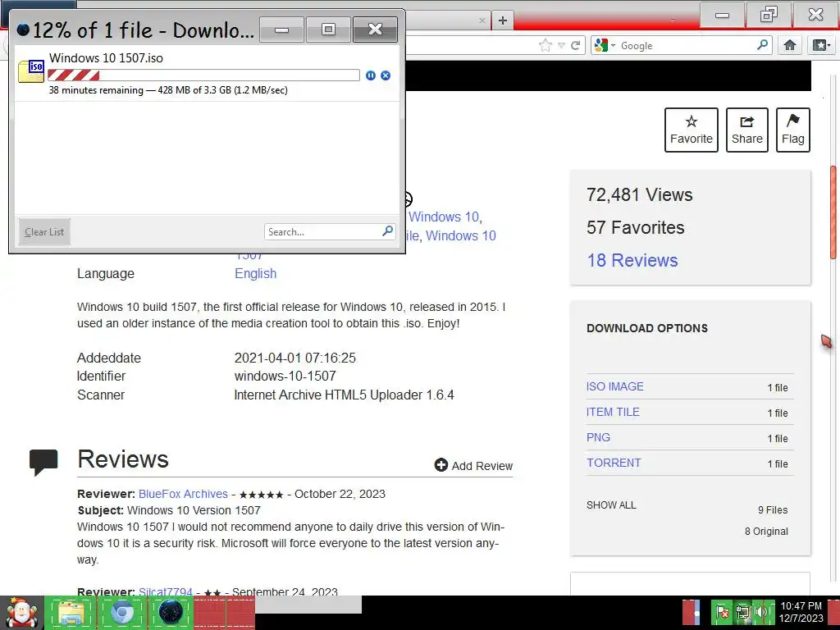The height and width of the screenshot is (630, 840).
Task: Click the '57 Favorites' text
Action: [636, 228]
